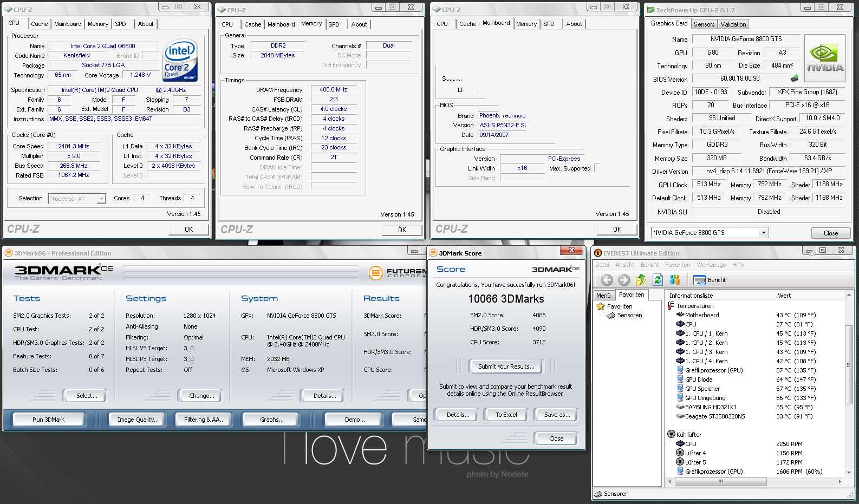Click the Temperaturen thermometer icon
The image size is (859, 504).
(671, 306)
